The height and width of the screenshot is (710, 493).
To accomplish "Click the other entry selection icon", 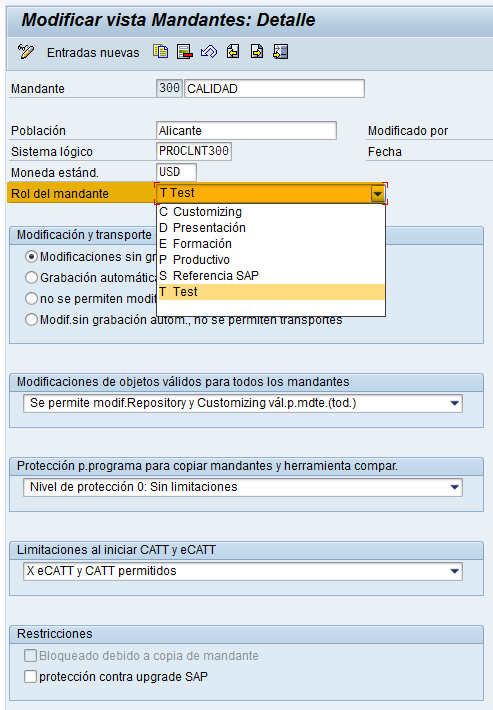I will point(281,52).
